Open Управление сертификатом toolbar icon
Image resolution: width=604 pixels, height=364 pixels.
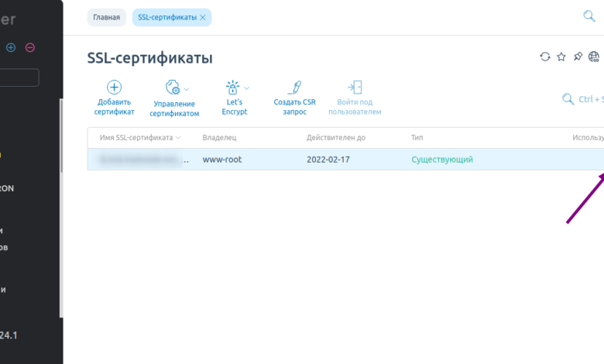(x=173, y=88)
